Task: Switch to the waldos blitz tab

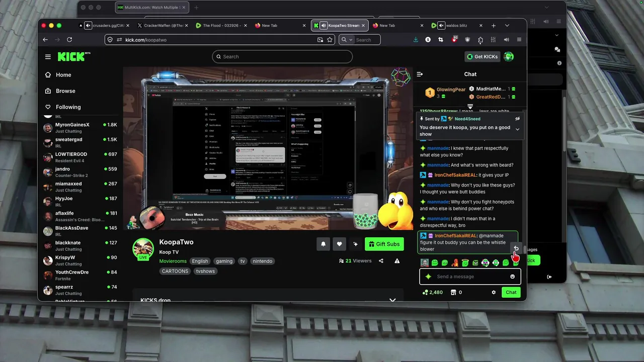Action: pyautogui.click(x=457, y=26)
